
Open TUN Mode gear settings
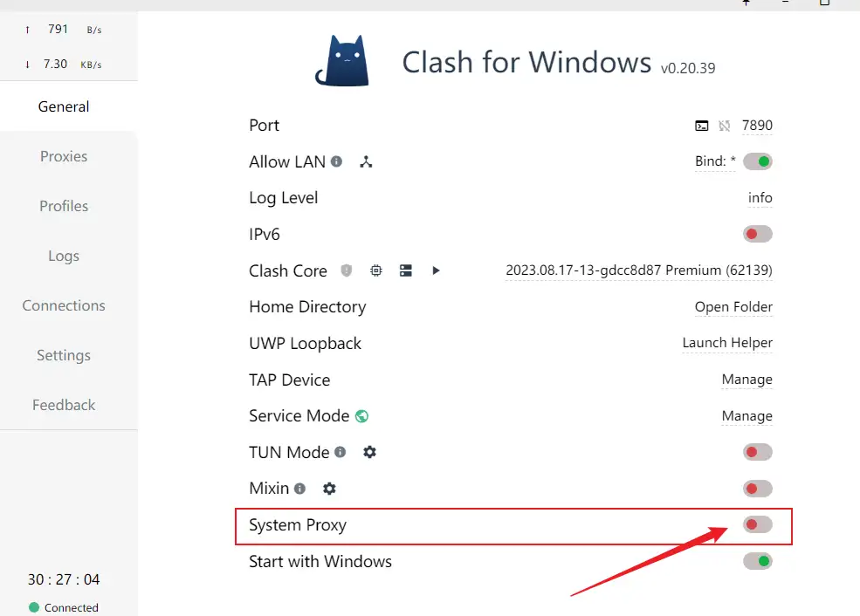coord(369,452)
